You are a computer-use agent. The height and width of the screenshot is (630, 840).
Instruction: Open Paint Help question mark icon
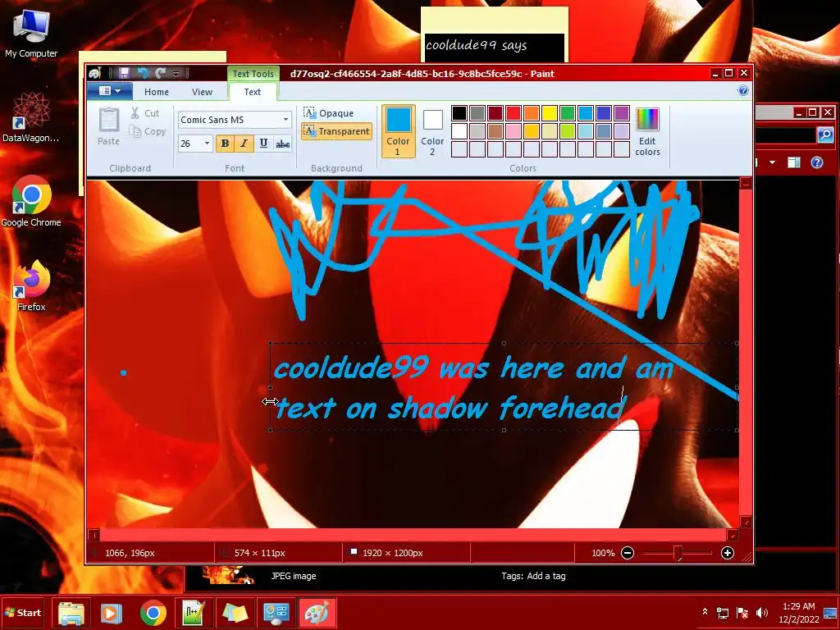(743, 90)
